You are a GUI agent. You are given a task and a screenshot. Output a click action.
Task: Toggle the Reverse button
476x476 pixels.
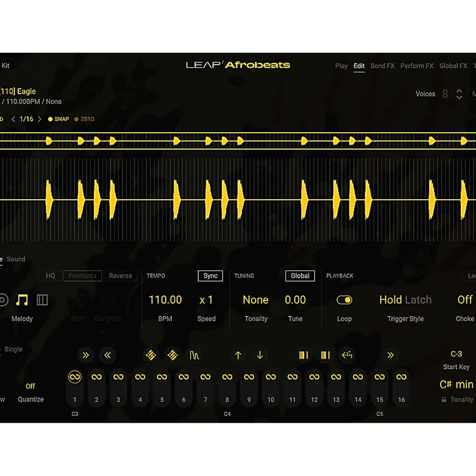point(120,275)
